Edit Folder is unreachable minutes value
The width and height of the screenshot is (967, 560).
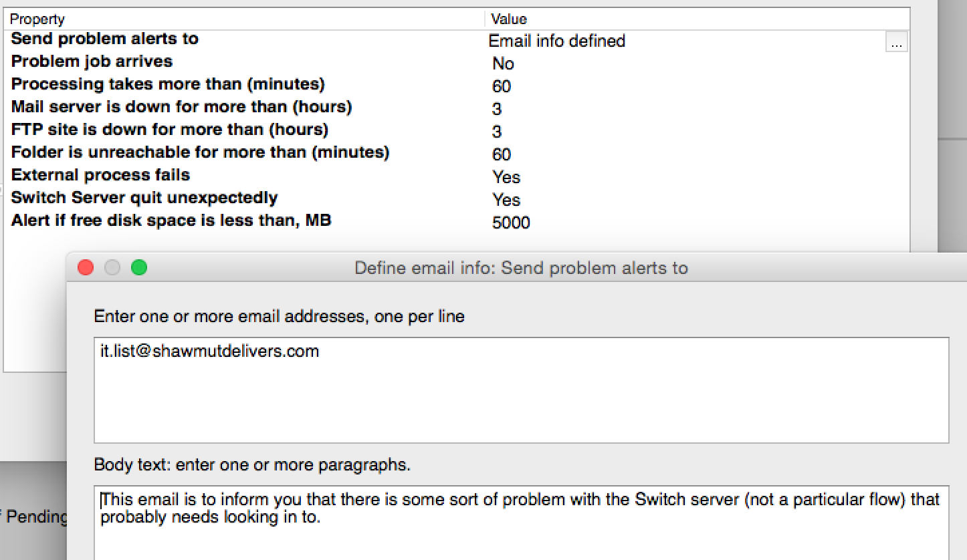click(x=502, y=154)
